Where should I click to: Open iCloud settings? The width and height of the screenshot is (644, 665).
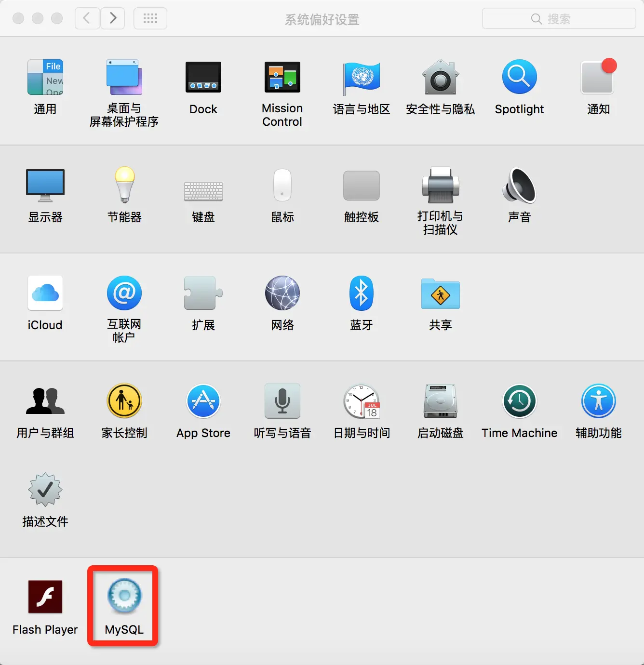coord(45,293)
